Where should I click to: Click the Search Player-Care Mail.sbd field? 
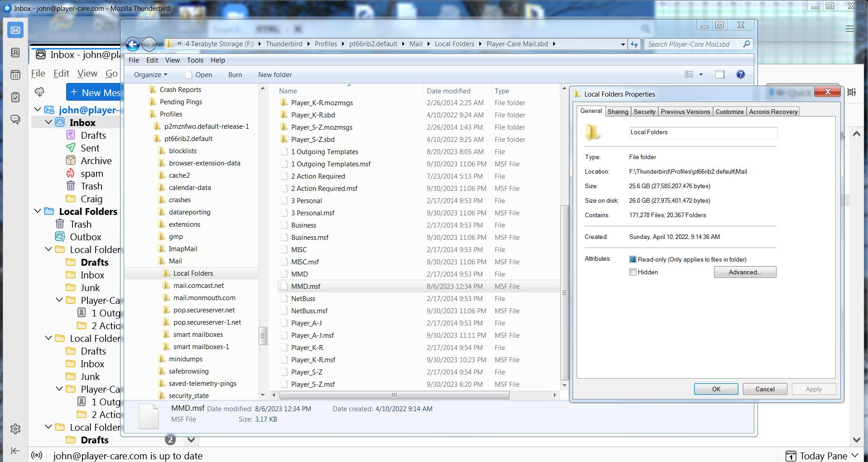(693, 44)
